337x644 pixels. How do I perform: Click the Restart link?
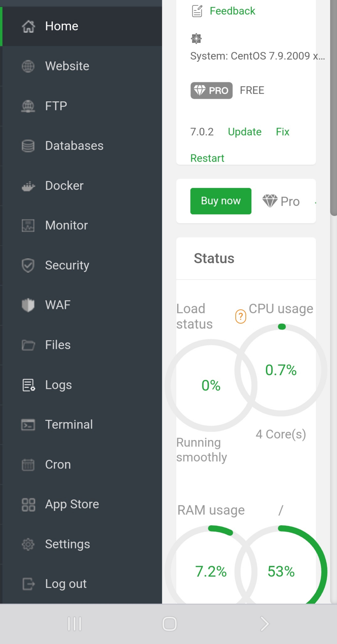click(207, 158)
